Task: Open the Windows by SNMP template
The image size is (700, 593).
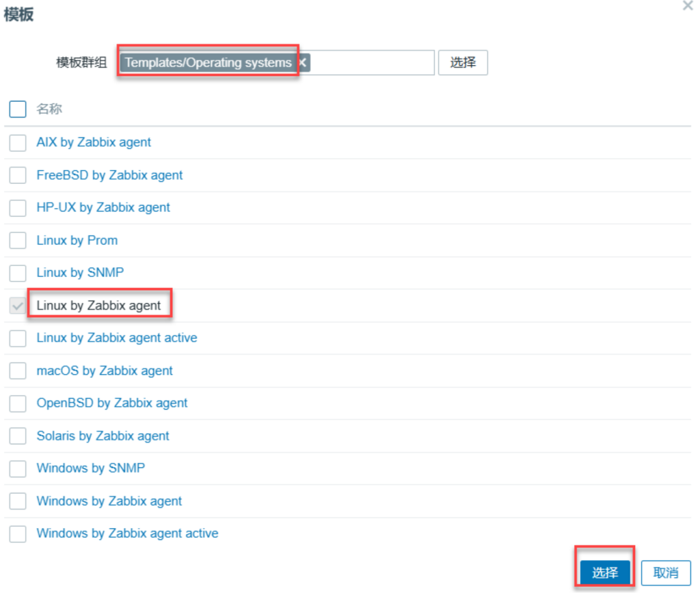Action: pyautogui.click(x=90, y=468)
